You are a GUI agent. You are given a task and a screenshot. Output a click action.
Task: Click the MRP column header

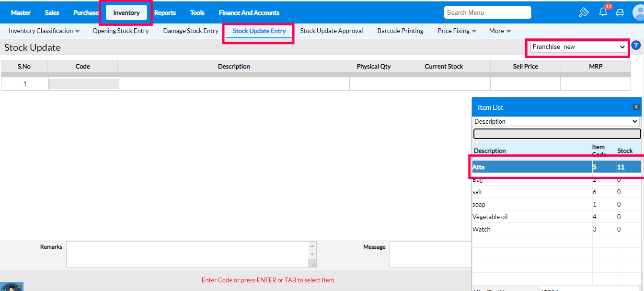click(x=596, y=67)
